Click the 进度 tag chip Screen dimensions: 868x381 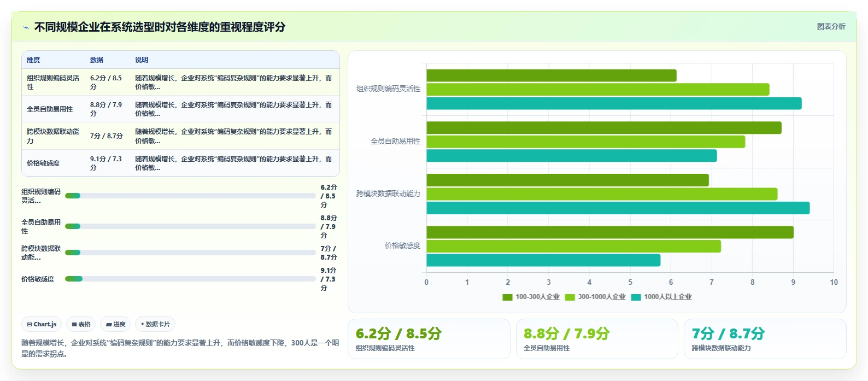(116, 324)
